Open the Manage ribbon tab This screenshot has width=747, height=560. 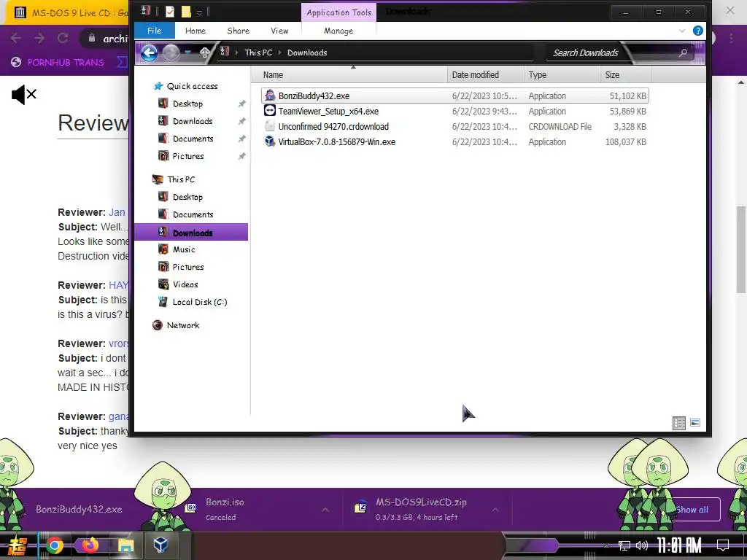[x=338, y=31]
